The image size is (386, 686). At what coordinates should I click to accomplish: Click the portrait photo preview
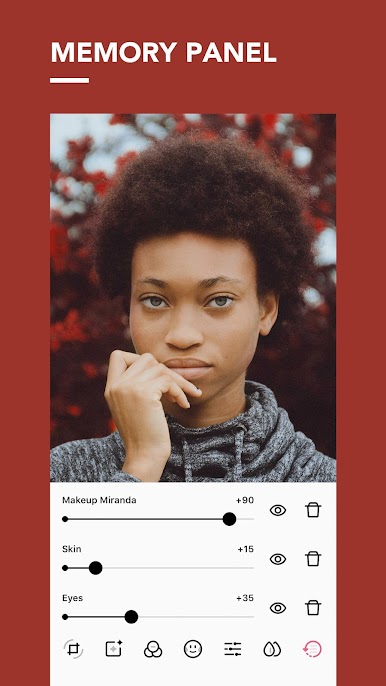point(193,298)
